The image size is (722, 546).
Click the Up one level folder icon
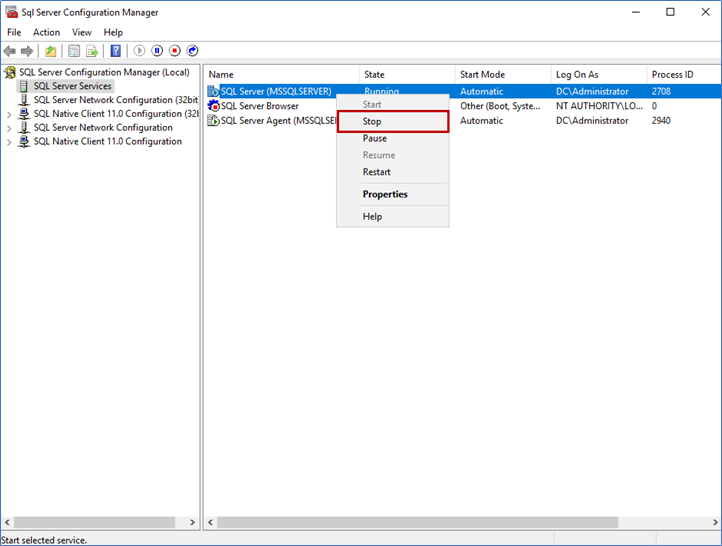51,51
